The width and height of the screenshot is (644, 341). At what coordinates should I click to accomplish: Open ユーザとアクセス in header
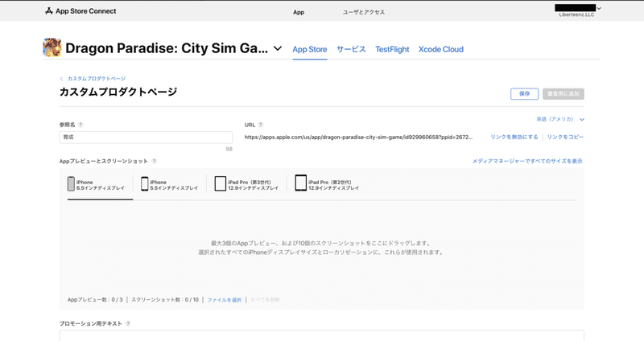pyautogui.click(x=364, y=12)
